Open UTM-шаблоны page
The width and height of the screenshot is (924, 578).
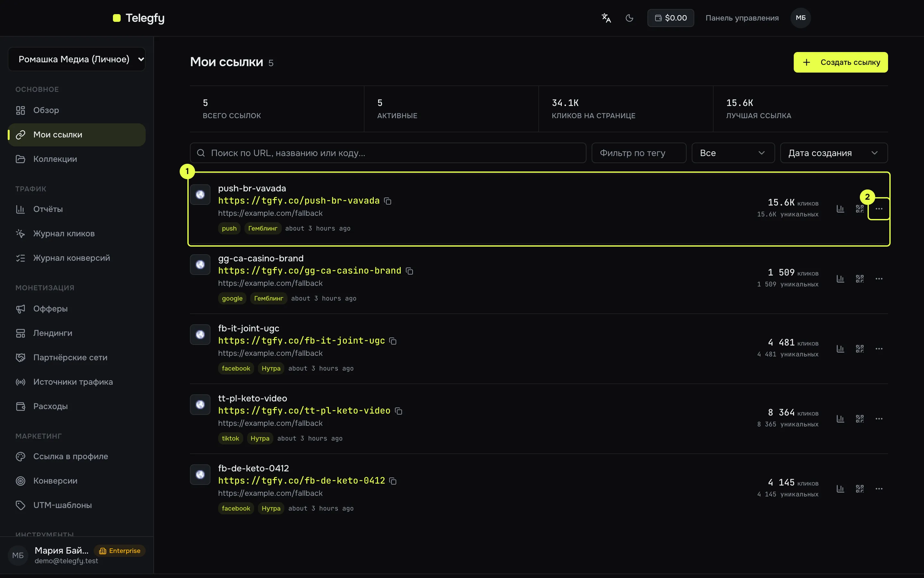77,505
